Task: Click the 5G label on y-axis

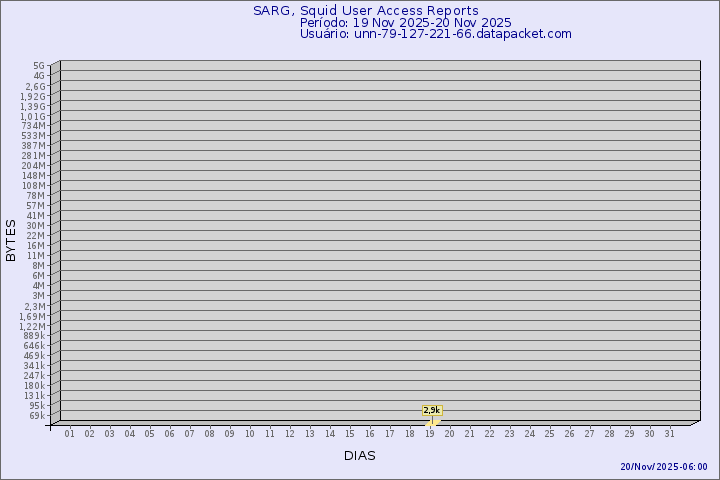Action: [39, 65]
